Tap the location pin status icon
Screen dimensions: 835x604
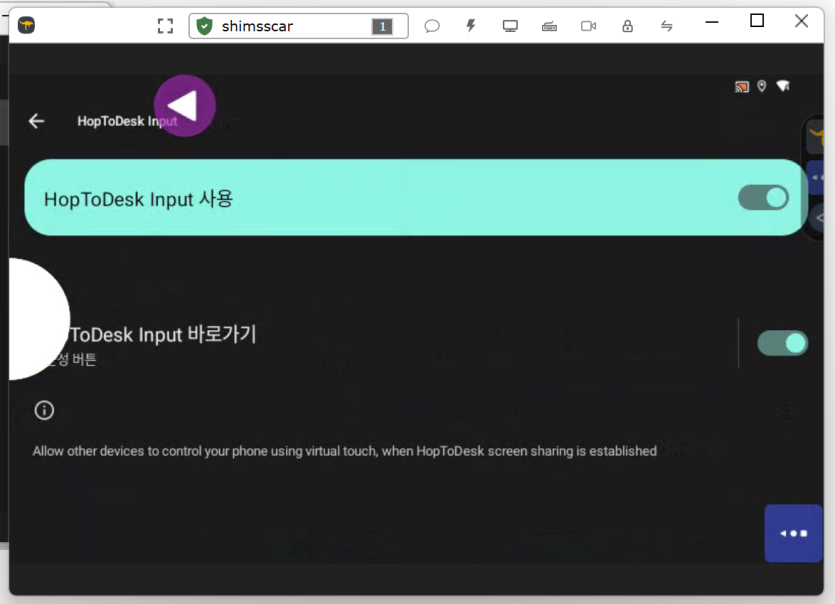[762, 86]
